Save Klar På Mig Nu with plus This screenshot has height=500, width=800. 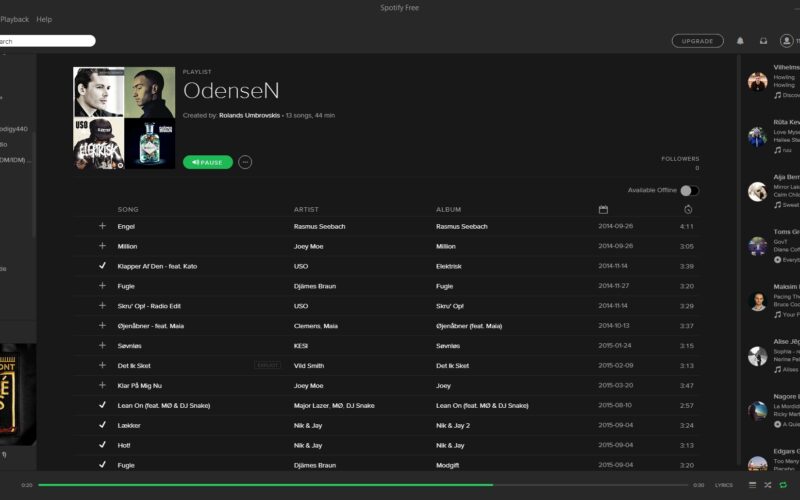102,385
